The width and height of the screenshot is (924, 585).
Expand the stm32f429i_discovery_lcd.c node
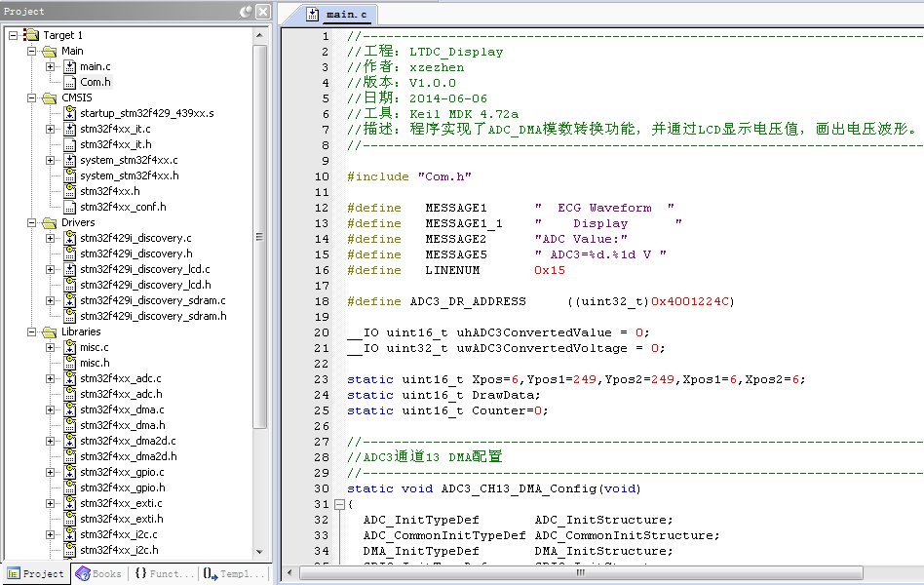pyautogui.click(x=51, y=269)
